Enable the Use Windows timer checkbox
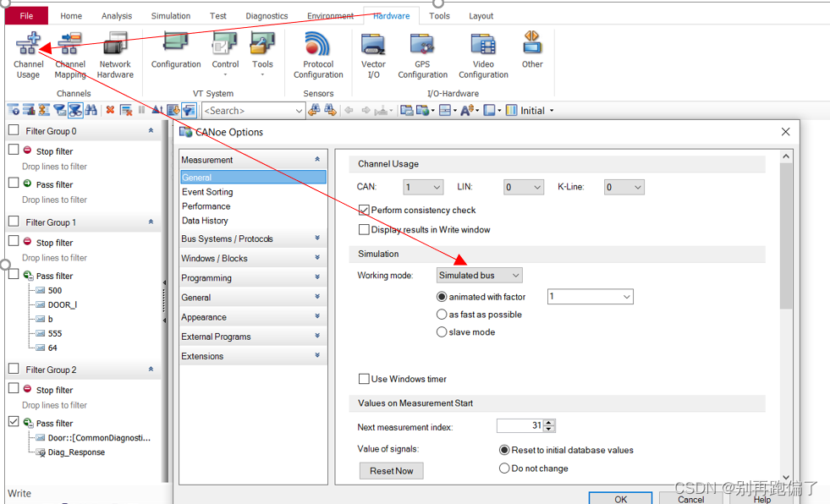 364,379
